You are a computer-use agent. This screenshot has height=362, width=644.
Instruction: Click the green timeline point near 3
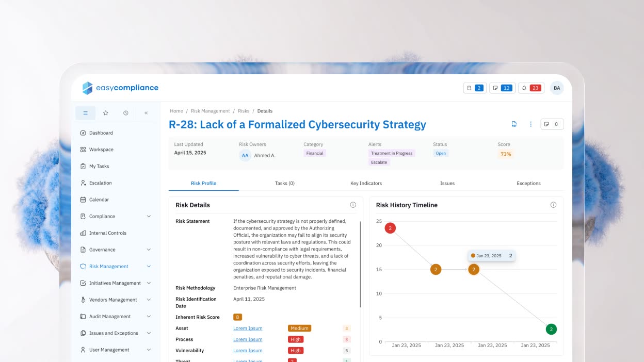[551, 329]
